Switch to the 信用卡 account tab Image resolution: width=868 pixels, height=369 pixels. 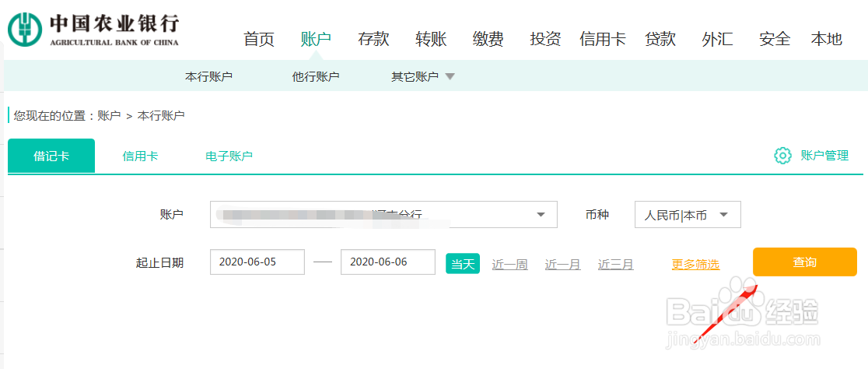140,156
